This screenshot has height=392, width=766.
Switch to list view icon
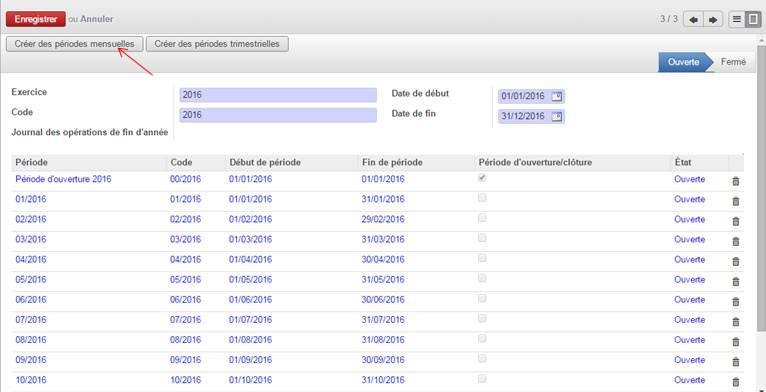[737, 20]
